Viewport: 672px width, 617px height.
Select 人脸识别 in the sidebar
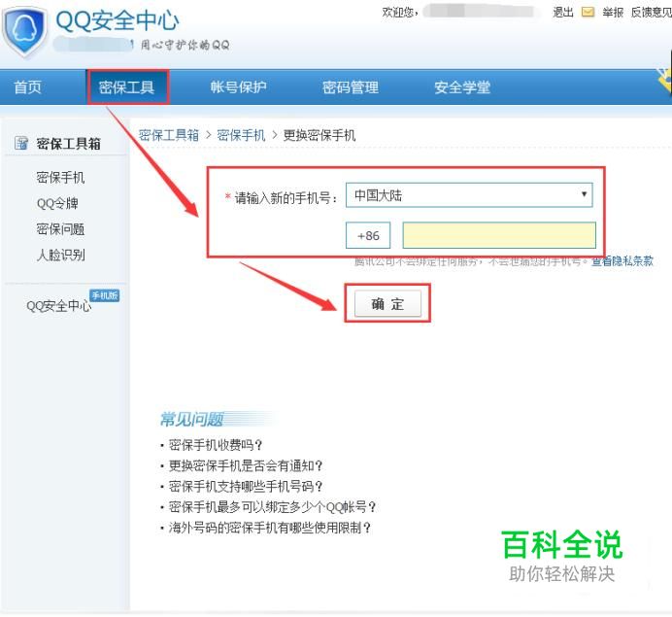click(60, 255)
